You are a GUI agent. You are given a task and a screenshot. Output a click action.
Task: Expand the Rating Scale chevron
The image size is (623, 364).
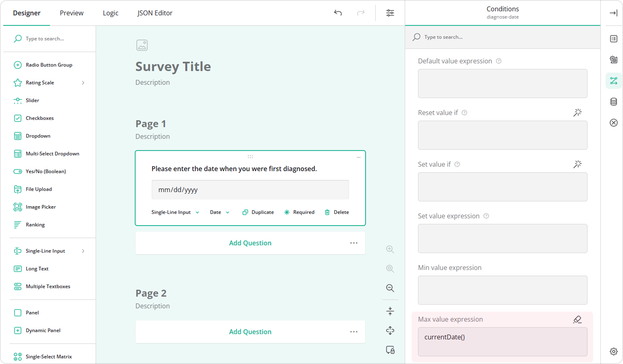click(83, 82)
